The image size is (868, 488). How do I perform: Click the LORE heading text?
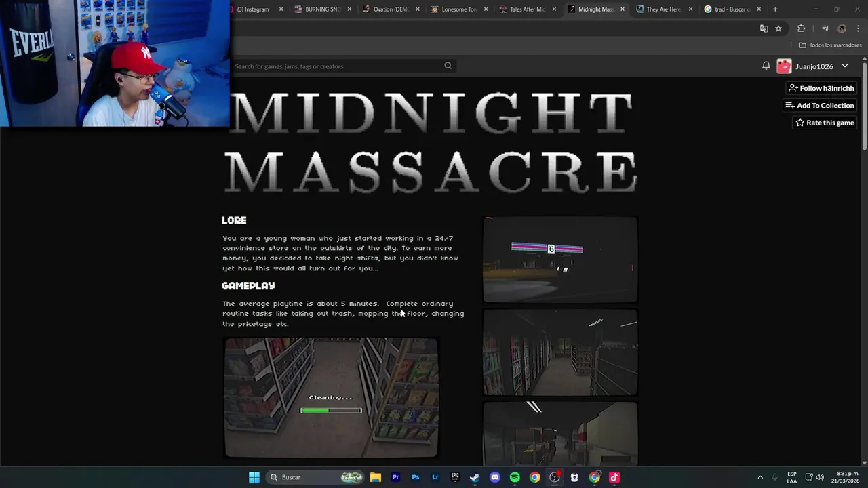234,220
